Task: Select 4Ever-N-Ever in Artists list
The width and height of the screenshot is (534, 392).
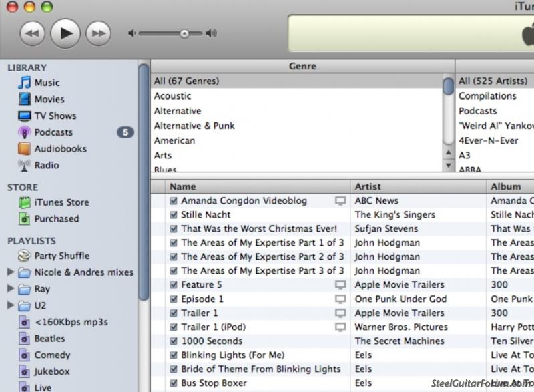Action: [495, 140]
